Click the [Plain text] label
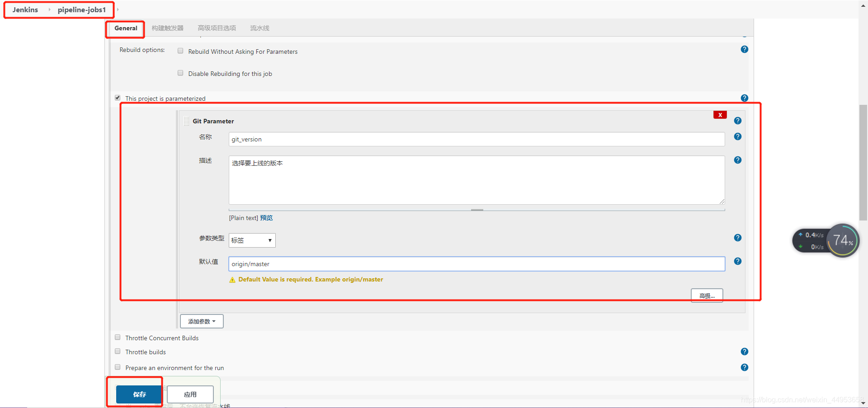 (x=243, y=218)
